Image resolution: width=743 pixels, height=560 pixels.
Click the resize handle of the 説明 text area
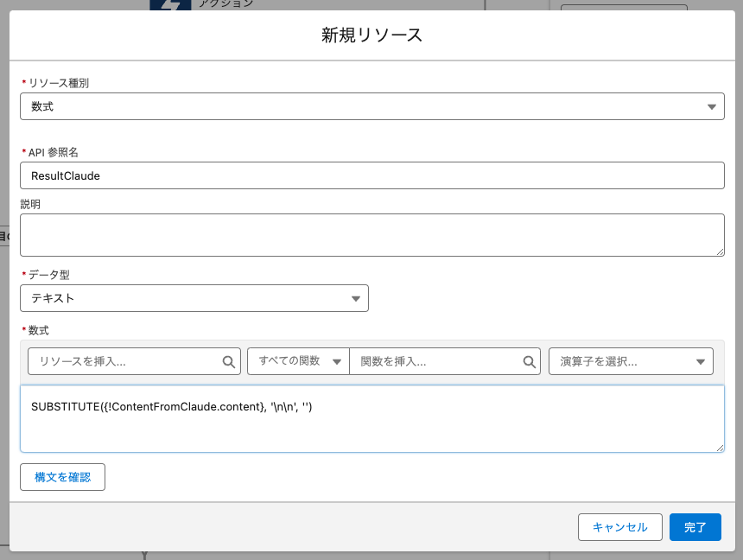click(720, 251)
